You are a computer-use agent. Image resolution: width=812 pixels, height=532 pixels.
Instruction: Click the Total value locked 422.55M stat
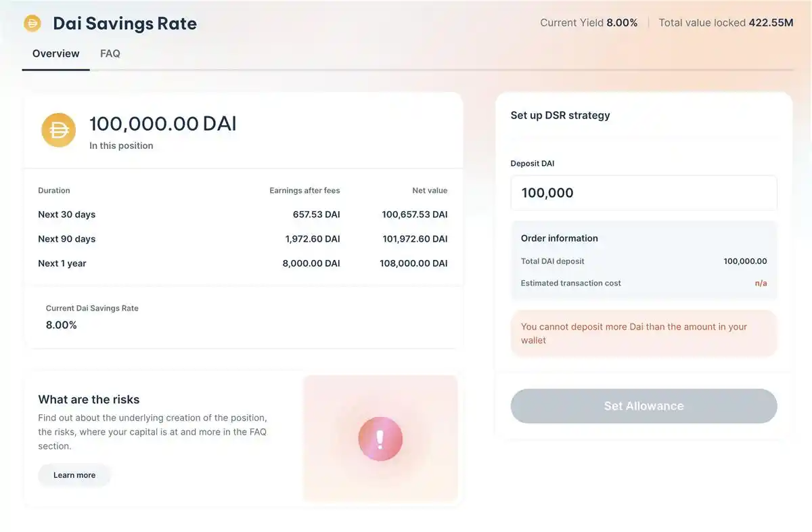725,23
